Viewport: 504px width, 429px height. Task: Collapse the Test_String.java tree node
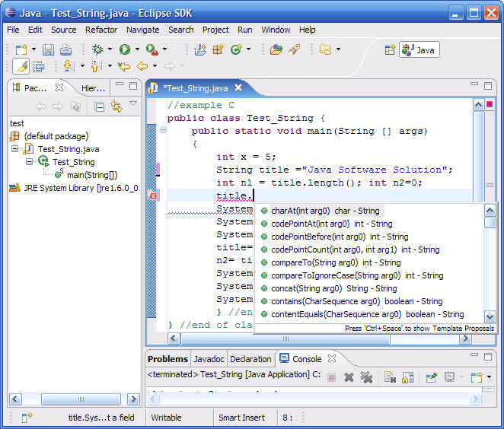[x=16, y=149]
